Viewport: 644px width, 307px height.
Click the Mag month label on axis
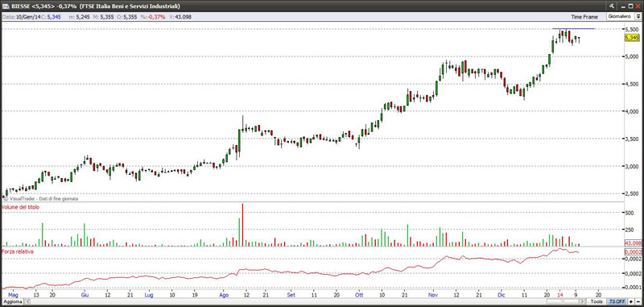pos(13,295)
